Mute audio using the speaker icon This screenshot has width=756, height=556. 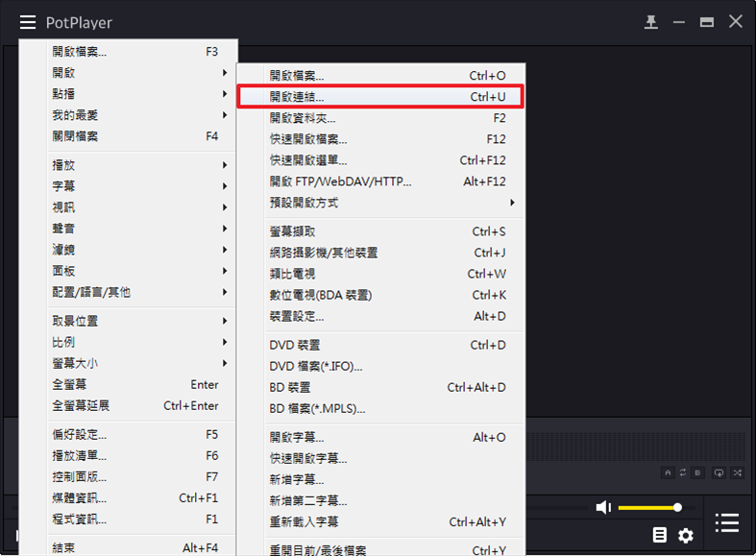pyautogui.click(x=602, y=507)
